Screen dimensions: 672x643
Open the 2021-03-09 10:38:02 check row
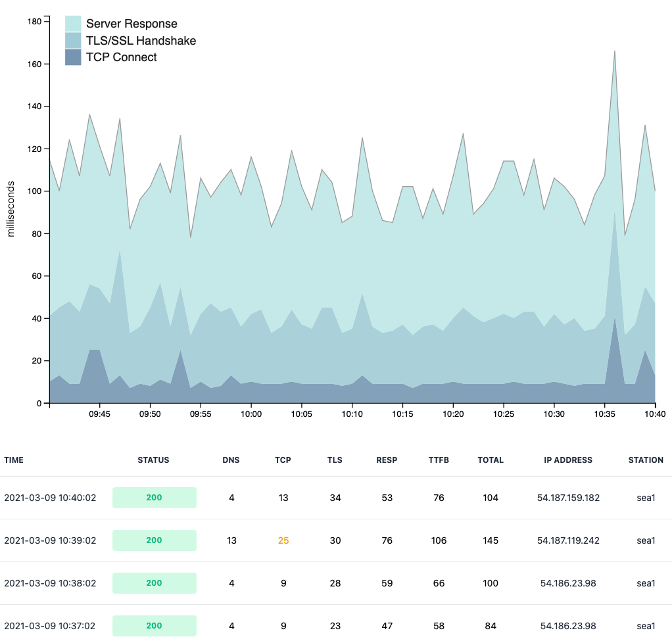tap(336, 583)
